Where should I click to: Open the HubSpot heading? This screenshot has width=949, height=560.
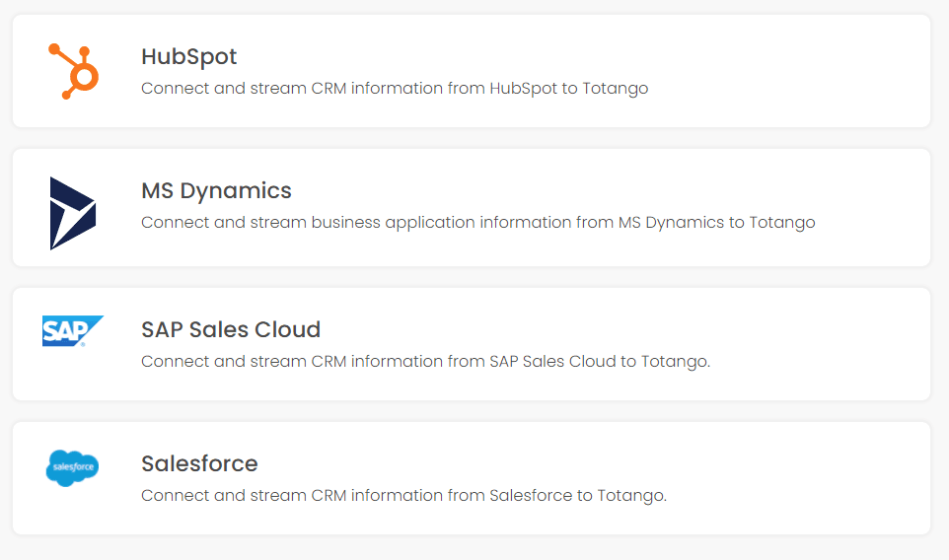point(188,57)
